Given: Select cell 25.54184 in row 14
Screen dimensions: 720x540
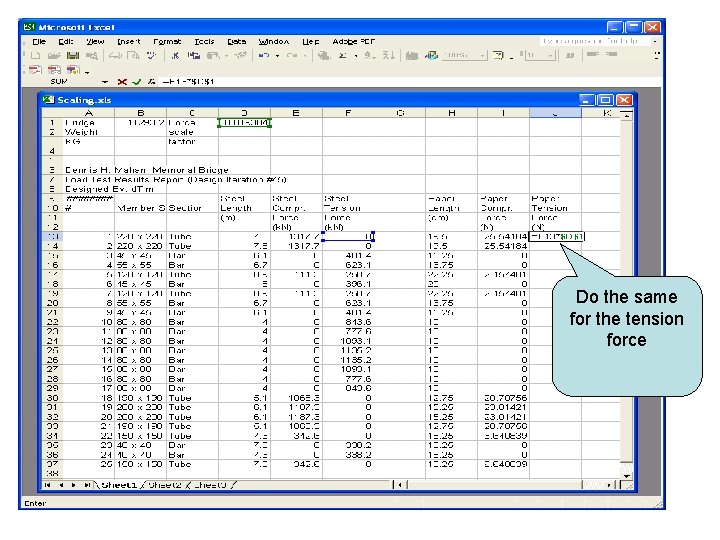Looking at the screenshot, I should (503, 246).
